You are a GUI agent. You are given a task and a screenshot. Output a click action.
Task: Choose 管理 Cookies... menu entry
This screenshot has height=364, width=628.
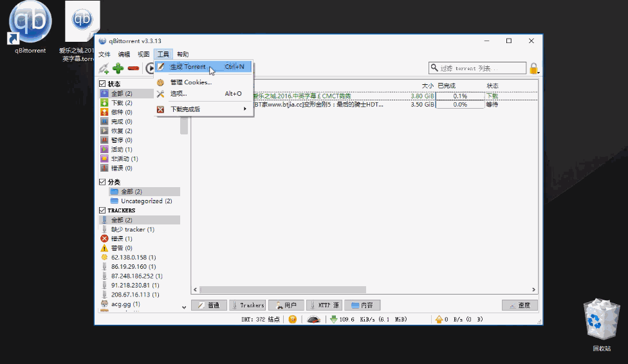(x=203, y=82)
